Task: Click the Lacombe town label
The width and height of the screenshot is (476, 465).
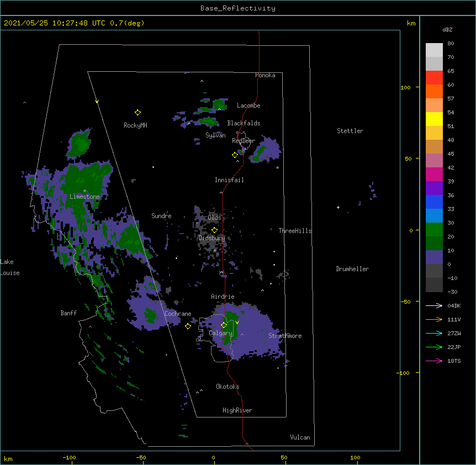Action: coord(248,105)
